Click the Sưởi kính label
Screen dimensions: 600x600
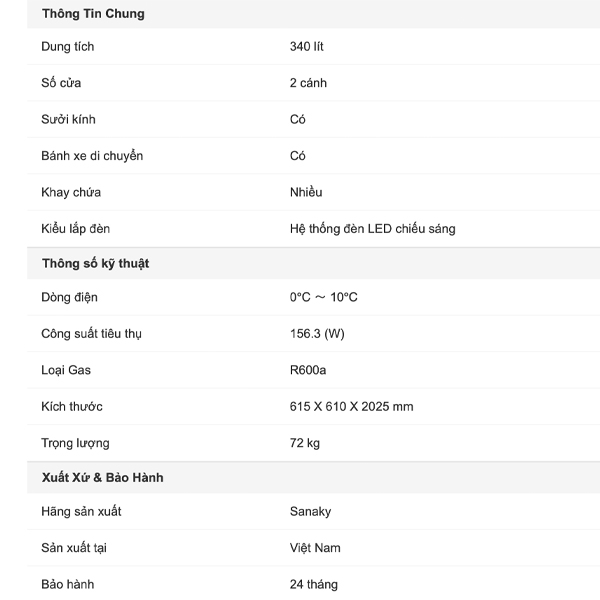68,119
